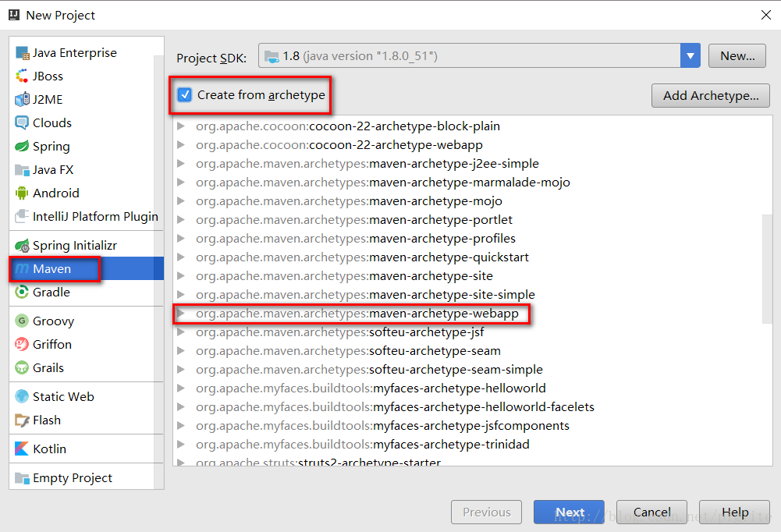The image size is (781, 532).
Task: Expand cocoon-22-archetype-webapp node
Action: click(181, 145)
